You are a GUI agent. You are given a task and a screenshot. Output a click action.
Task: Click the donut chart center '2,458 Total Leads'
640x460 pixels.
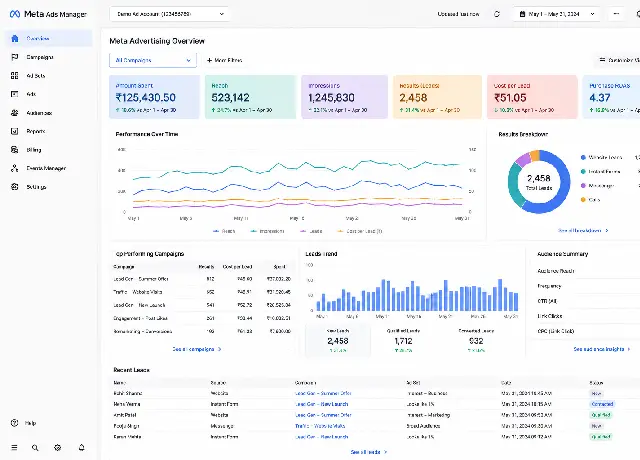pos(539,182)
